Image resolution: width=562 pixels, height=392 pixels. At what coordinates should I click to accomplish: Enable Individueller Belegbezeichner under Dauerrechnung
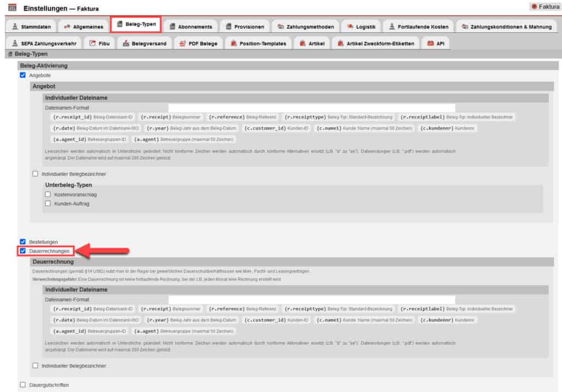click(36, 365)
